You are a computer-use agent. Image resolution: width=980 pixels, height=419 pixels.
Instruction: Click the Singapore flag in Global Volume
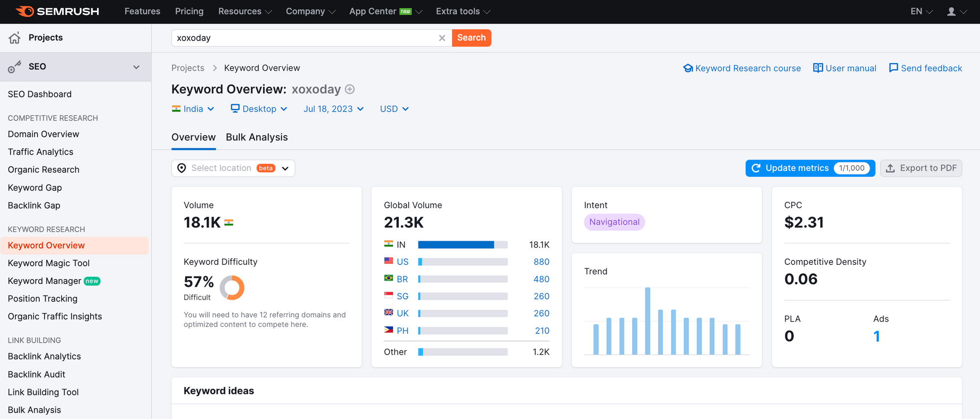(x=389, y=295)
